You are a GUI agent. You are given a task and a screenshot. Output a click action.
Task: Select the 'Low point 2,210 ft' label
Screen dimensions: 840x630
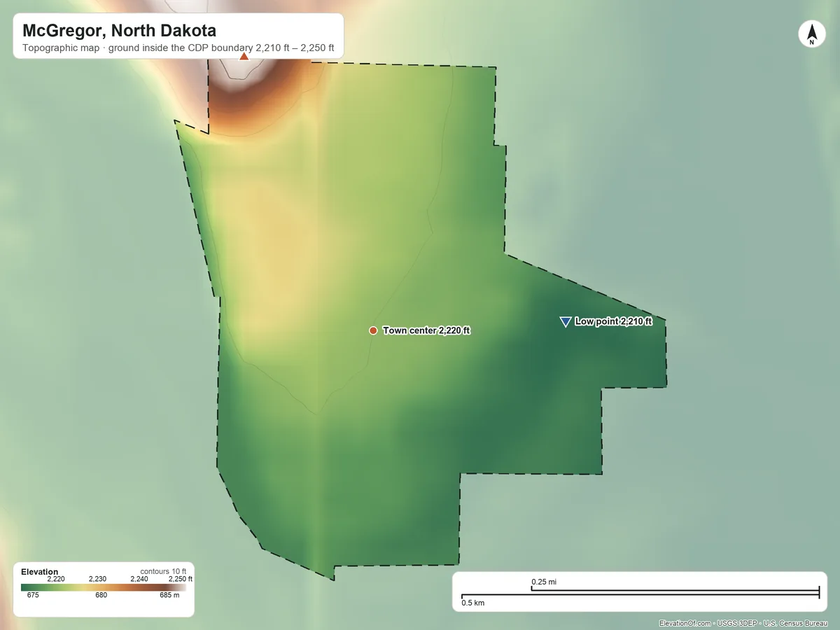(x=613, y=321)
